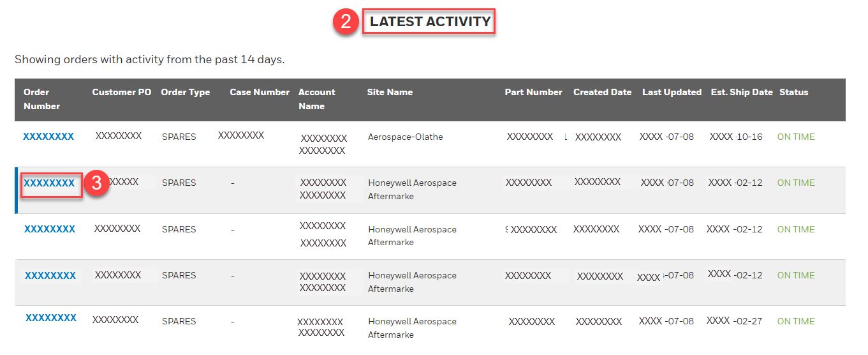Image resolution: width=868 pixels, height=355 pixels.
Task: Click the XXXX-02-27 estimated ship date
Action: pyautogui.click(x=735, y=321)
